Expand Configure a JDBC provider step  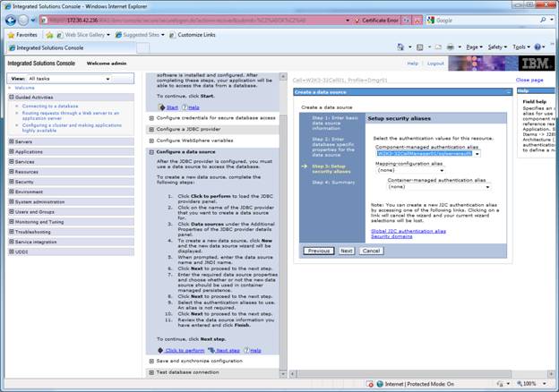(x=151, y=128)
